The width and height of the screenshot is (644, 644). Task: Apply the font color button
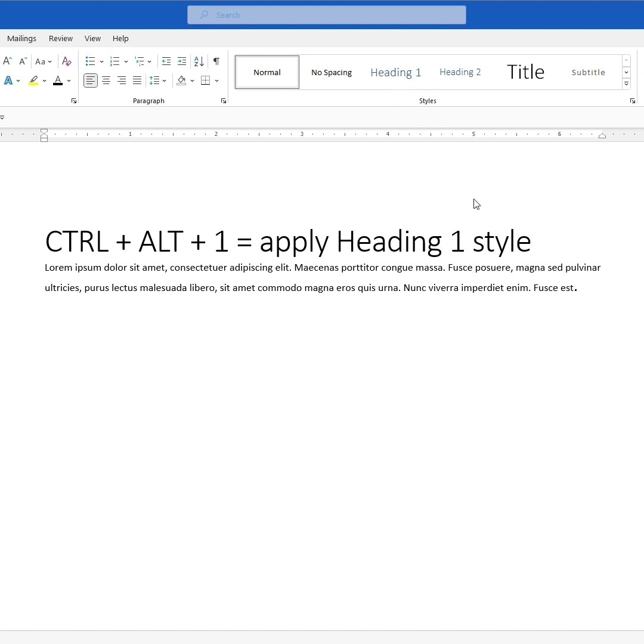pyautogui.click(x=58, y=80)
